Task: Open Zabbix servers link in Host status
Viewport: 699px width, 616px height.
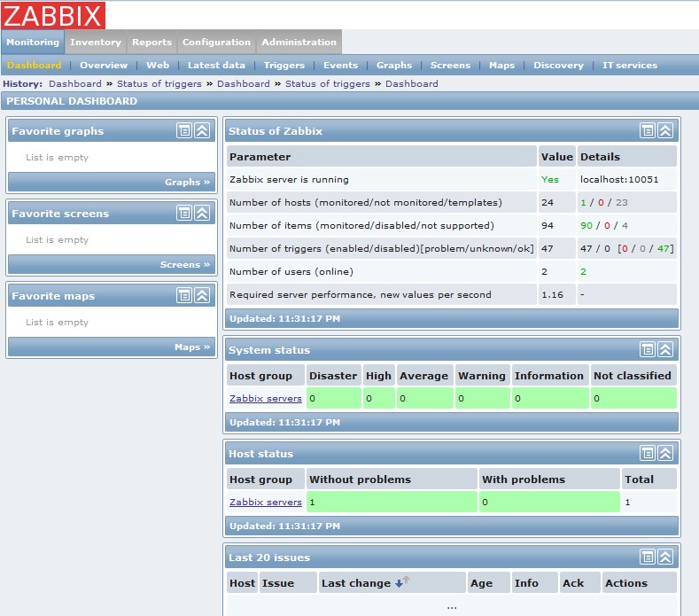Action: coord(265,502)
